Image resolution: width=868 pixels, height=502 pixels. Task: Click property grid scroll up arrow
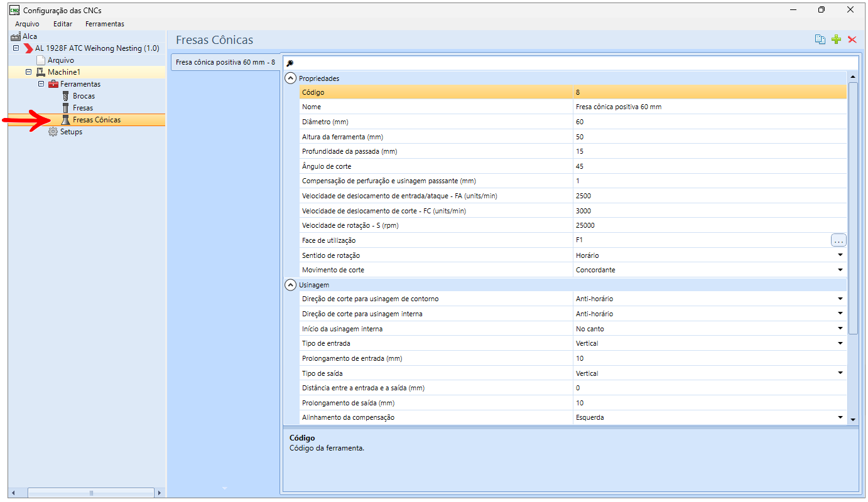coord(853,77)
